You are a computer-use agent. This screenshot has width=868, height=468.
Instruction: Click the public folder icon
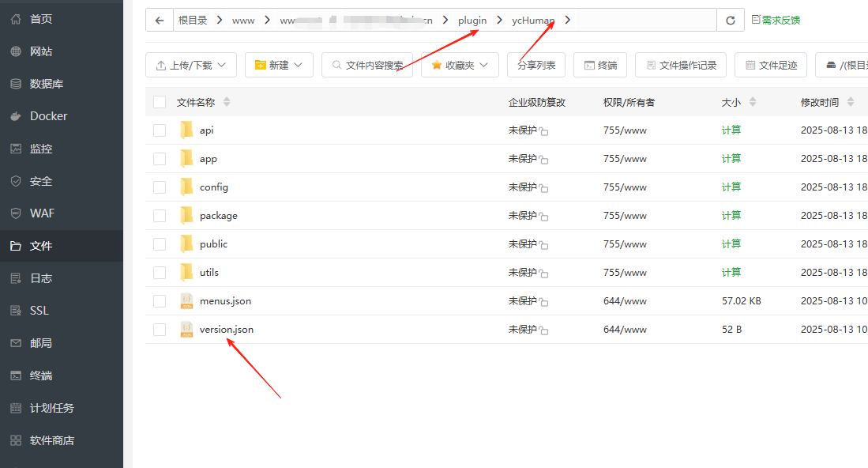tap(186, 243)
